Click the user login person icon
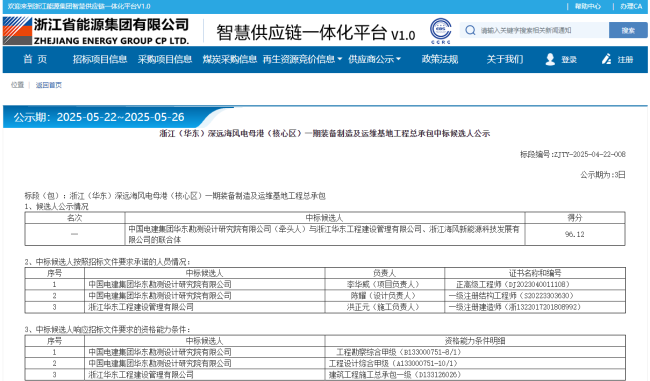The height and width of the screenshot is (381, 650). coord(550,59)
